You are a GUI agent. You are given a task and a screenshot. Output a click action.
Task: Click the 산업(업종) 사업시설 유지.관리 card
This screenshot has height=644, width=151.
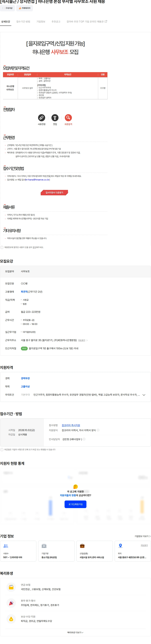point(94,551)
